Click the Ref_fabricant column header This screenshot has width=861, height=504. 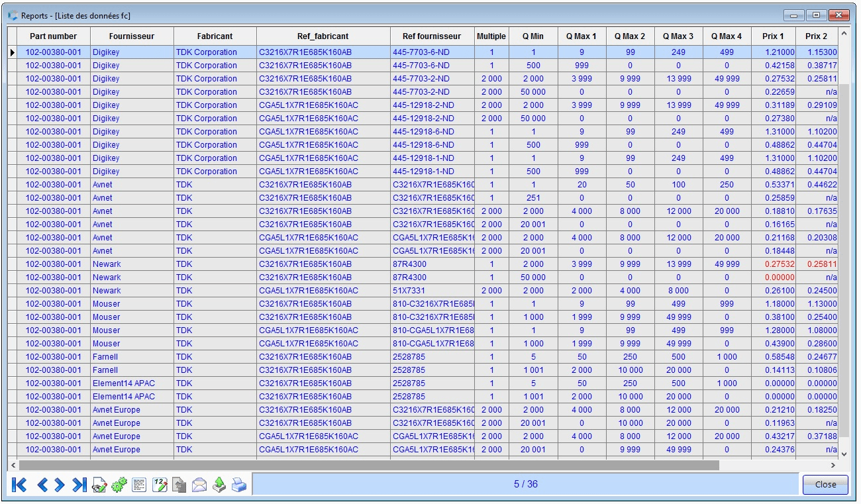pos(323,36)
